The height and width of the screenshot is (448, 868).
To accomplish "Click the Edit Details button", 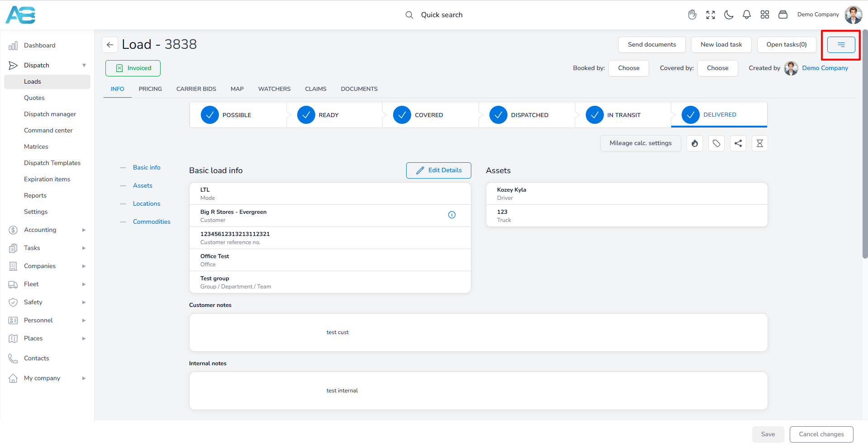I will click(438, 170).
